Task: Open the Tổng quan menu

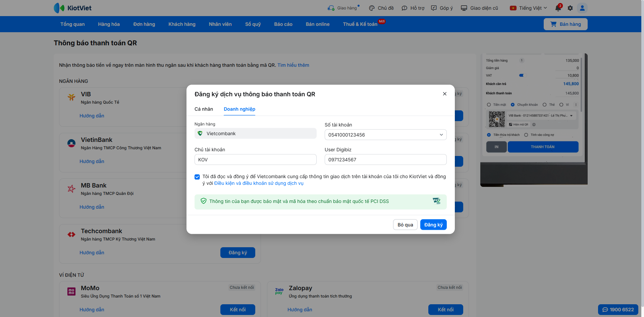Action: tap(72, 24)
